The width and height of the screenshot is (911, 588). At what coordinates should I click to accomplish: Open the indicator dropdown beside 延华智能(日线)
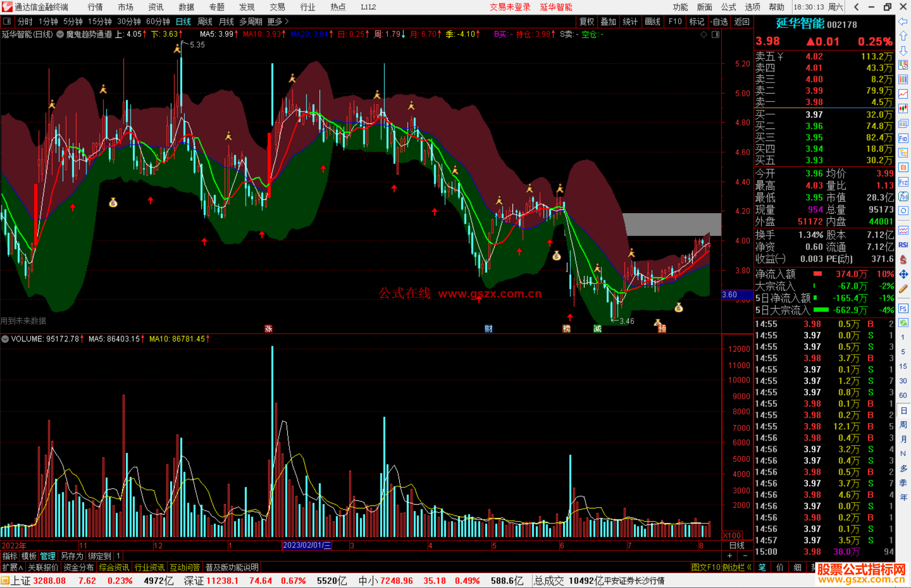[60, 35]
